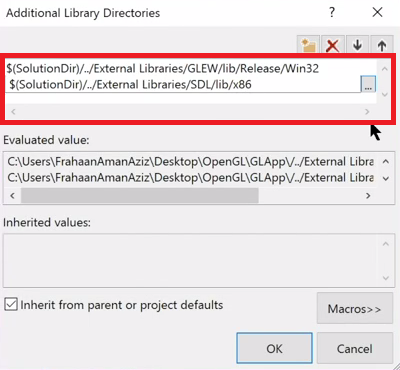The image size is (400, 370).
Task: Close the Additional Library Directories dialog
Action: click(377, 13)
